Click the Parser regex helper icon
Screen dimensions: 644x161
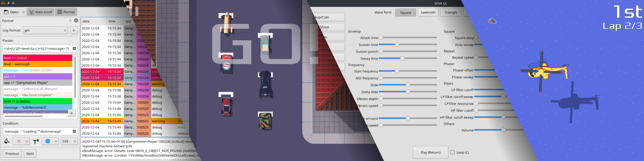(x=74, y=49)
